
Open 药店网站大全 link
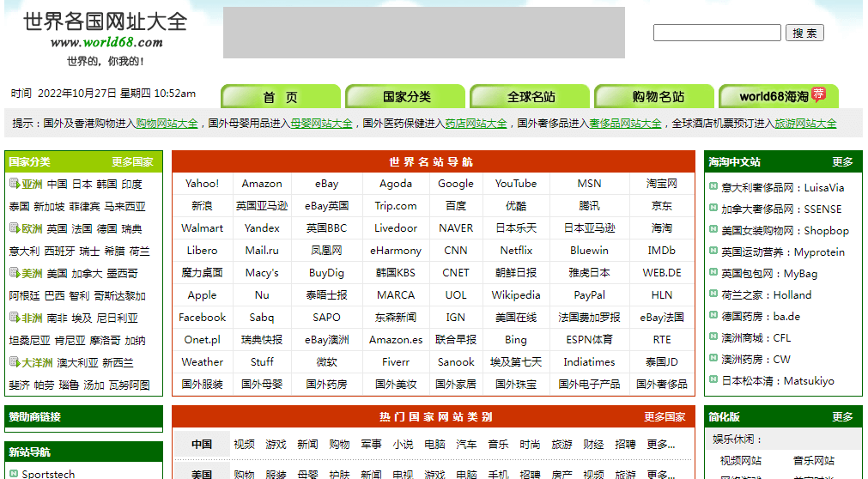(x=476, y=123)
